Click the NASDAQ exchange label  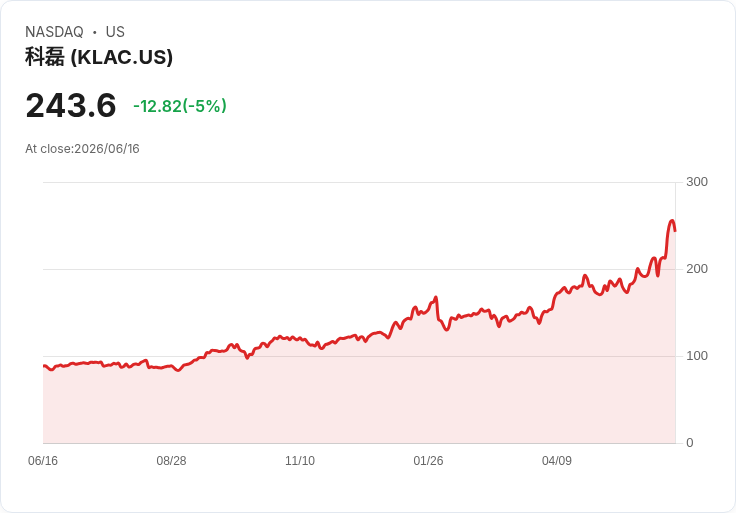click(x=54, y=32)
